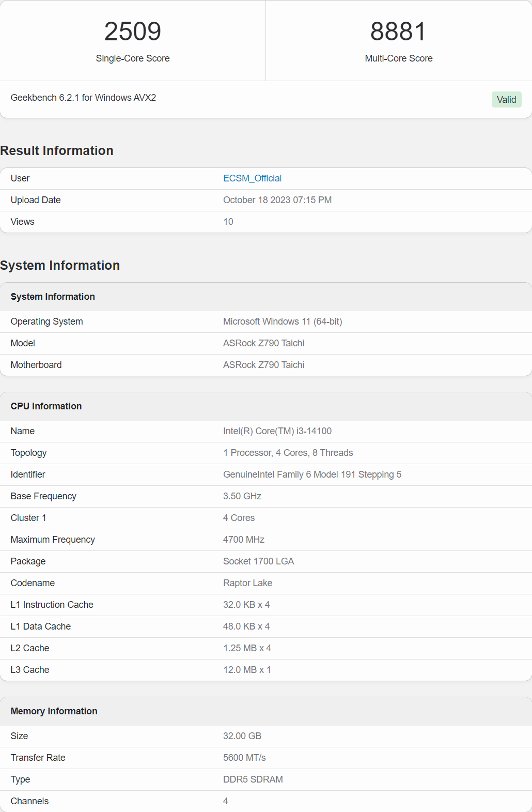
Task: Click the DDR5 SDRAM memory type value
Action: click(x=253, y=779)
